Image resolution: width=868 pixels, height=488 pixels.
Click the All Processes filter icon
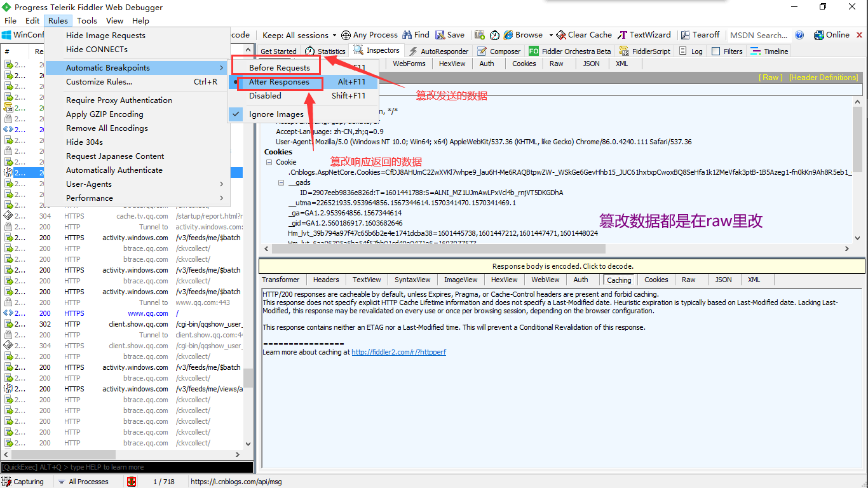[x=62, y=482]
